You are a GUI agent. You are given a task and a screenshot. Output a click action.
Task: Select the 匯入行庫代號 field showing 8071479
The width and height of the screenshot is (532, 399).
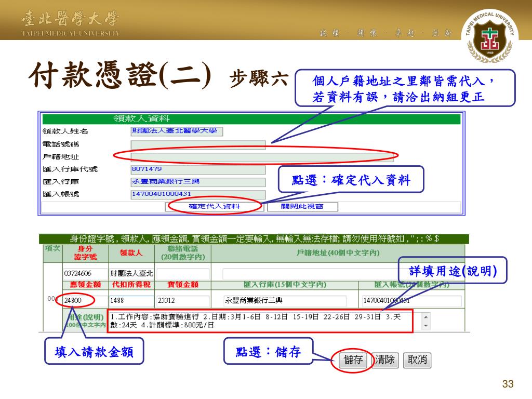198,169
